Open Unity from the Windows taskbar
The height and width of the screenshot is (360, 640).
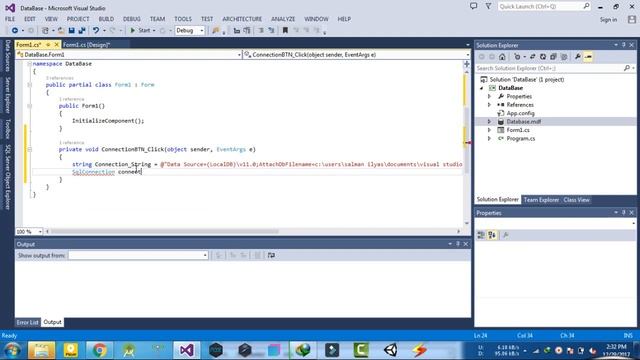pos(391,350)
